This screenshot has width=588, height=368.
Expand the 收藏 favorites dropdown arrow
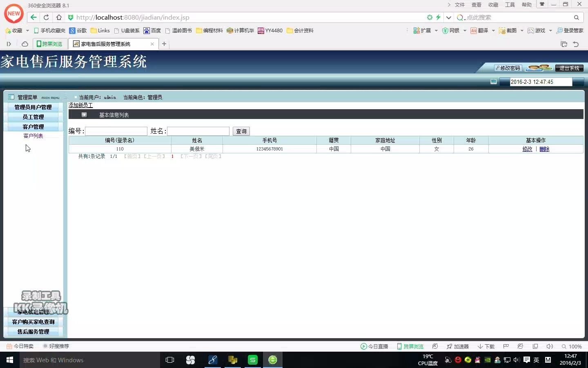tap(27, 31)
